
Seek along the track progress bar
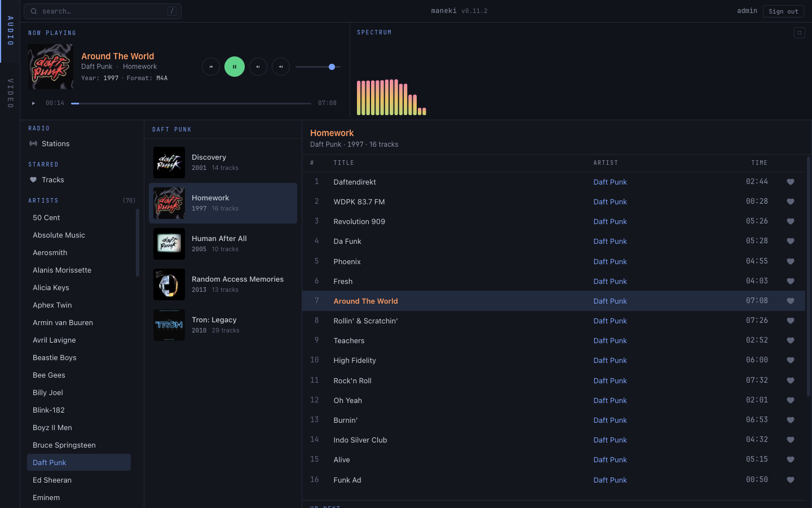click(191, 103)
